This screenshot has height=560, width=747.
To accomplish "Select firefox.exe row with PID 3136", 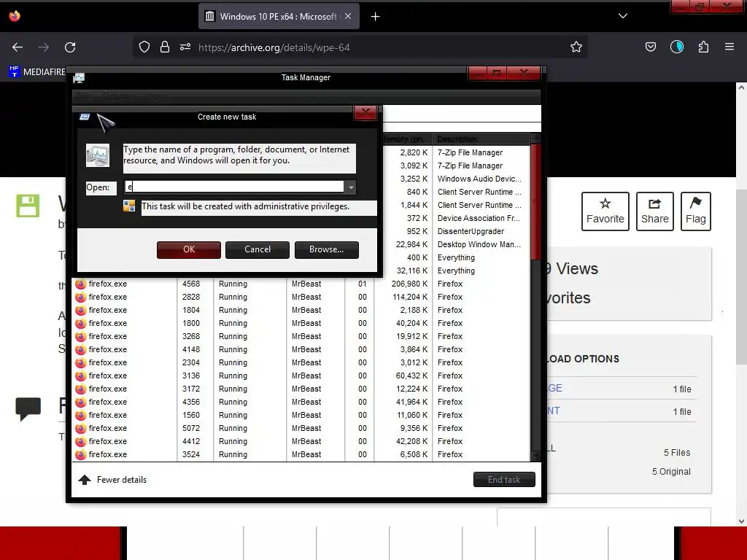I will click(300, 376).
